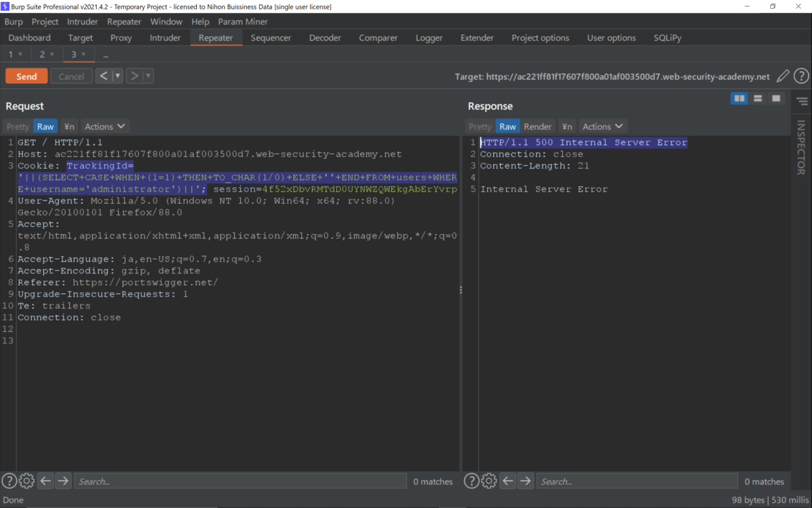Image resolution: width=812 pixels, height=508 pixels.
Task: Select Repeater request tab 2
Action: click(42, 54)
